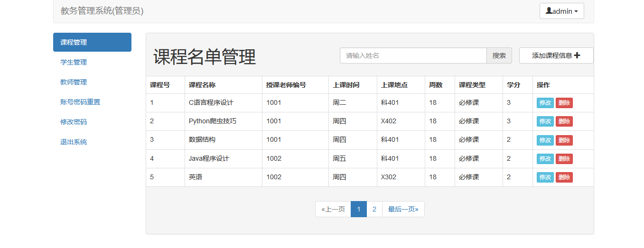The image size is (644, 248).
Task: Select 课程管理 in the sidebar
Action: pyautogui.click(x=92, y=42)
